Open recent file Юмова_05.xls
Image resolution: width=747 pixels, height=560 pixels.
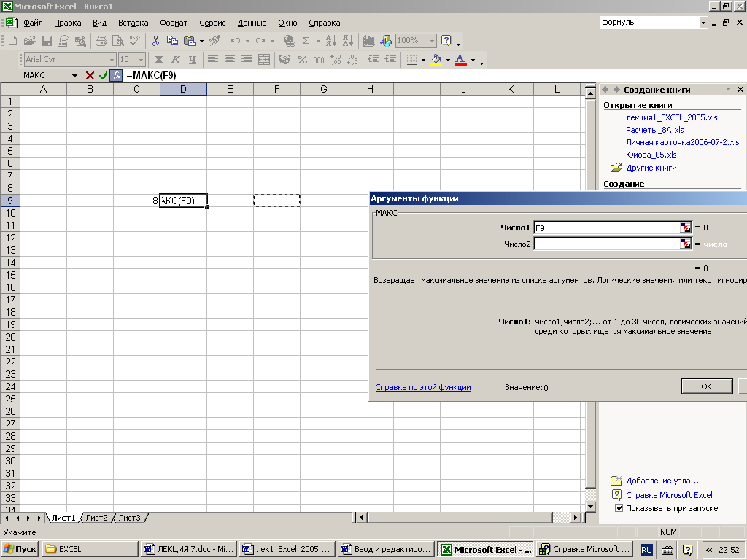[651, 155]
